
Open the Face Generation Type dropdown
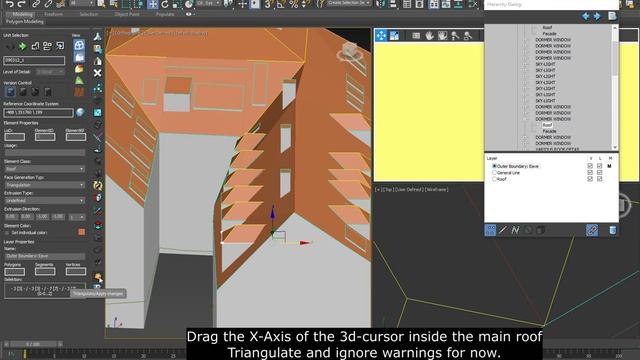pos(44,185)
